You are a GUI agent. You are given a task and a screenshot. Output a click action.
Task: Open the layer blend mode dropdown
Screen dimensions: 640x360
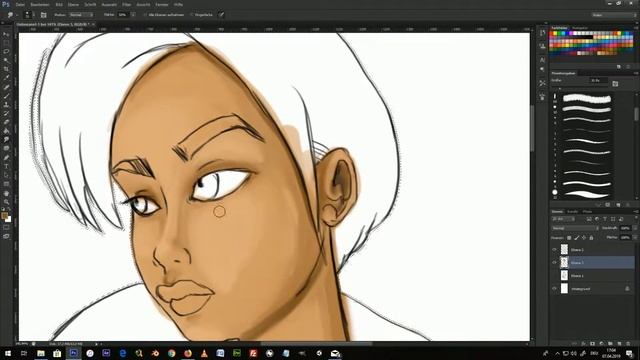575,228
